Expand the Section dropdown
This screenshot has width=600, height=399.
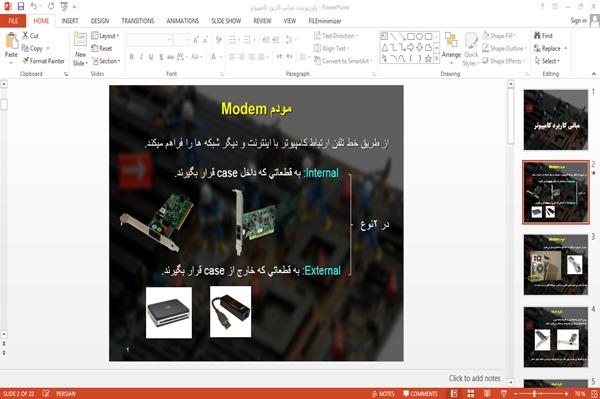point(106,61)
